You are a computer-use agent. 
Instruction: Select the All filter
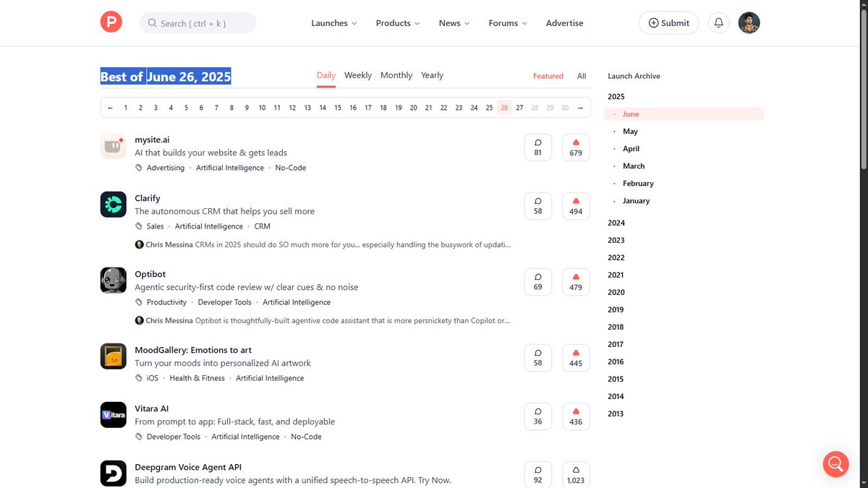582,76
